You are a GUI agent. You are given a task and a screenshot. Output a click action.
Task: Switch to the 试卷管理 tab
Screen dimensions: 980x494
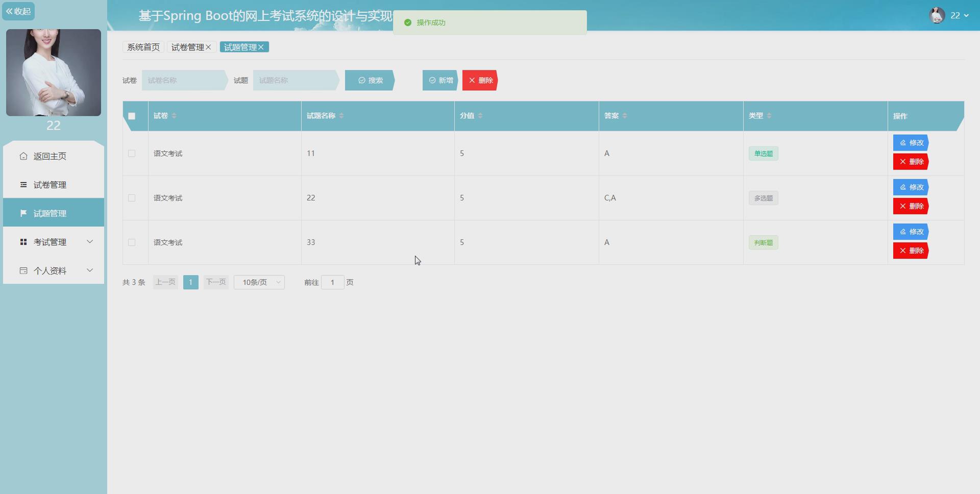187,47
